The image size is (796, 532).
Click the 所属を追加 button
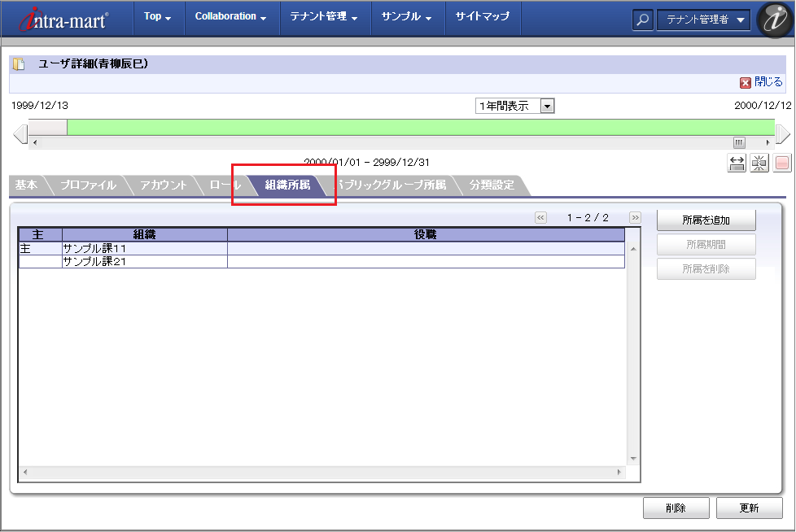click(x=706, y=220)
